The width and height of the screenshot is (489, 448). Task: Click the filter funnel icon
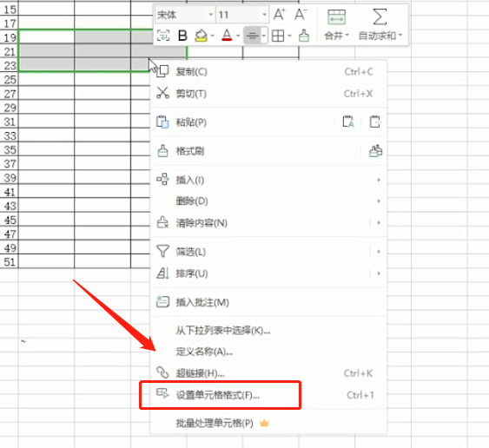coord(162,251)
